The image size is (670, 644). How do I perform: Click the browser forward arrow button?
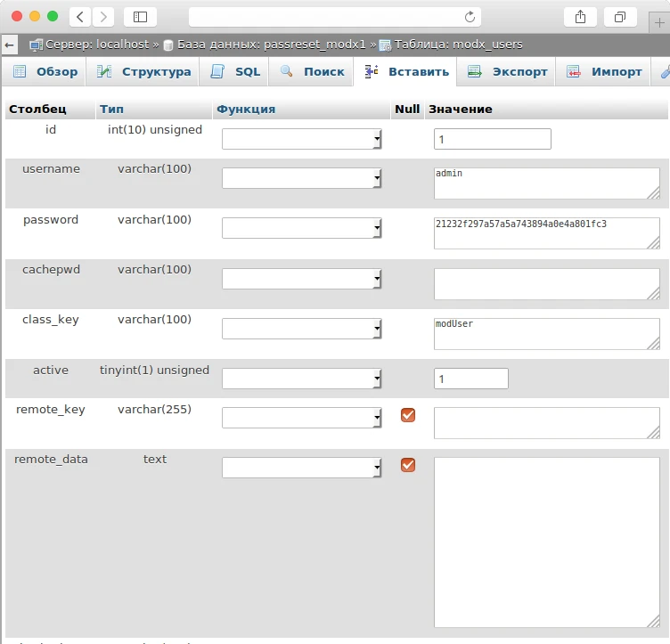103,16
